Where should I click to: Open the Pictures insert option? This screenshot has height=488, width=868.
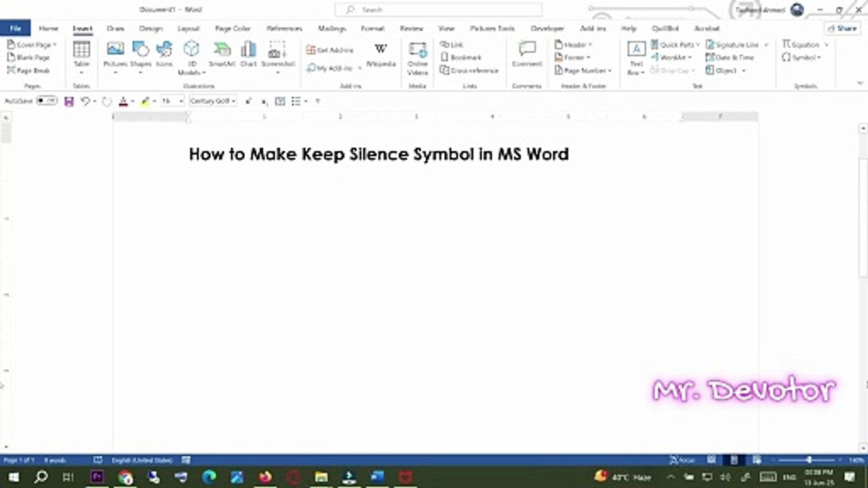(115, 57)
